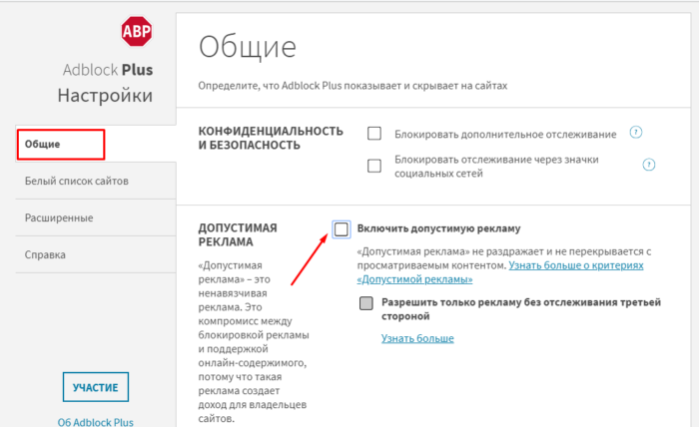The height and width of the screenshot is (427, 699).
Task: Open help icon for additional tracking option
Action: click(636, 132)
